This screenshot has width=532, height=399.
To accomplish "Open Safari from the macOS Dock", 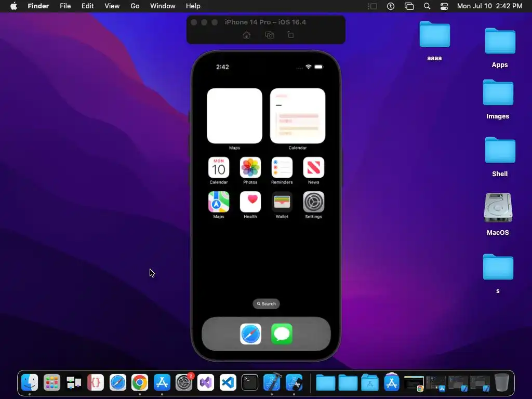I will click(x=118, y=382).
